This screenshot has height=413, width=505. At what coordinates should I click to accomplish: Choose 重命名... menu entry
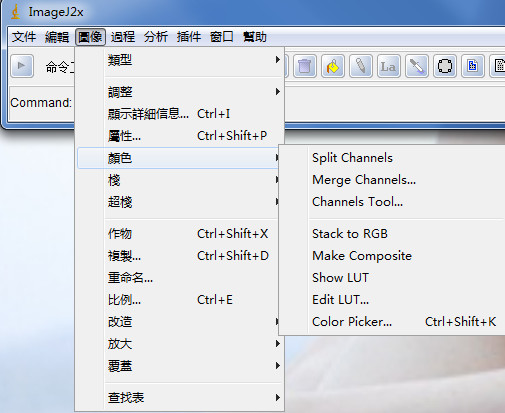(x=180, y=278)
